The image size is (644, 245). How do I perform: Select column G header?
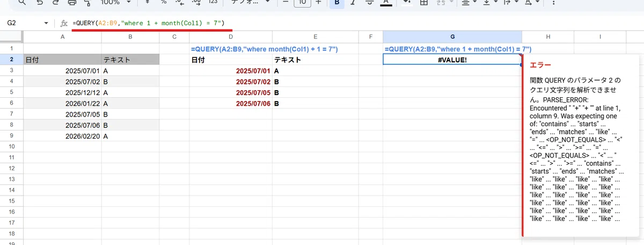pos(452,37)
